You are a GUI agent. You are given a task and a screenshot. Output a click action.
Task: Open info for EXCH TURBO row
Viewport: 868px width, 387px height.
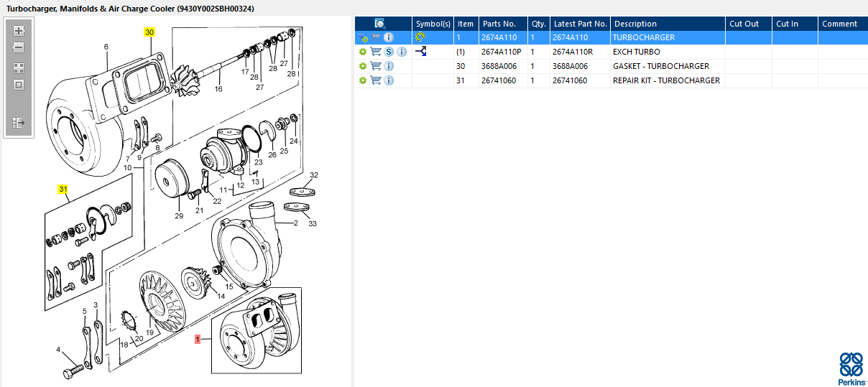[x=402, y=52]
